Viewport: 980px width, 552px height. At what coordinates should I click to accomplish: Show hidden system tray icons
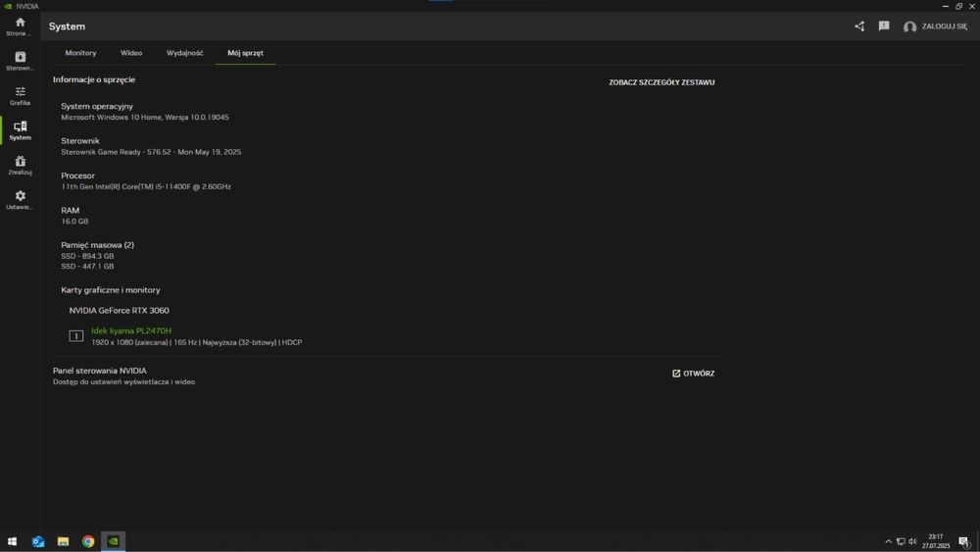888,541
